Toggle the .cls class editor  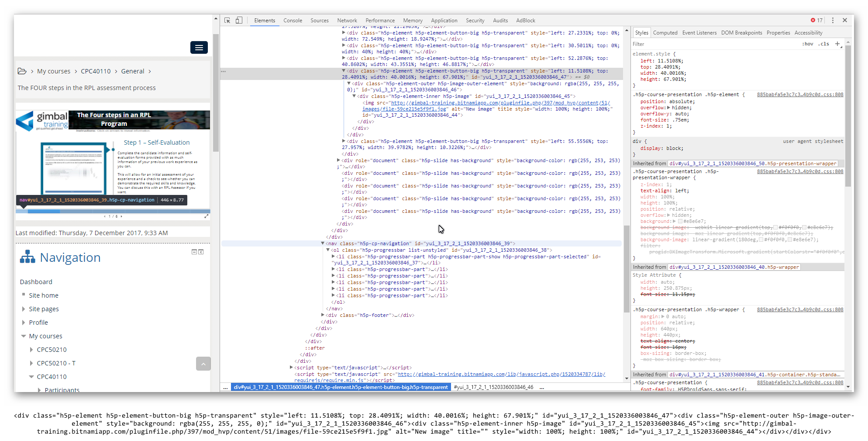824,44
